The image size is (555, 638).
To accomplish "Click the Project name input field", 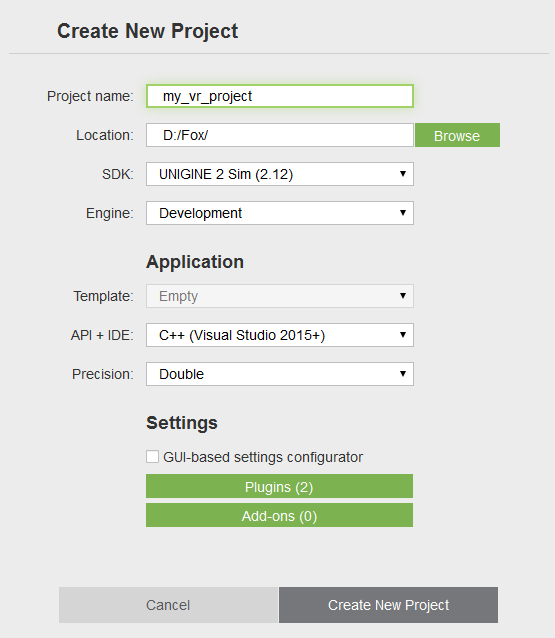I will (x=280, y=96).
